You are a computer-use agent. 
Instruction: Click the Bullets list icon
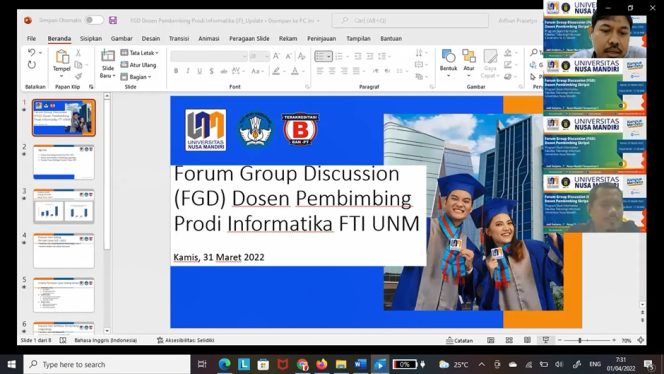click(321, 56)
